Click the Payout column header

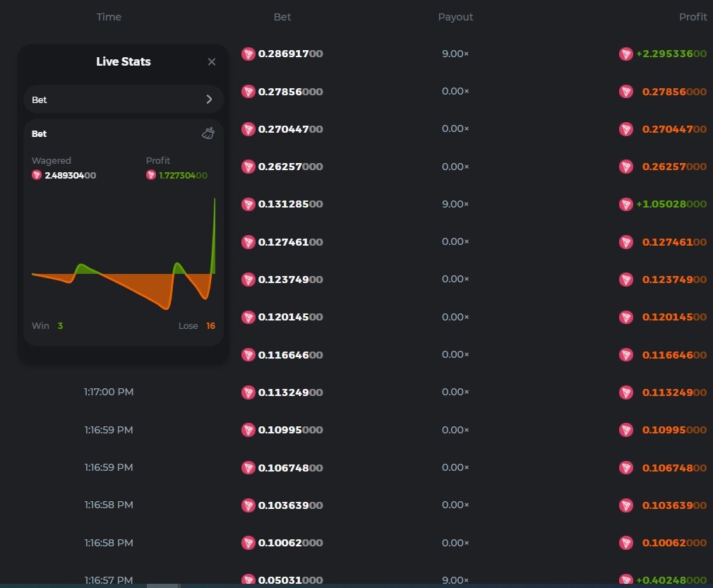pyautogui.click(x=455, y=17)
